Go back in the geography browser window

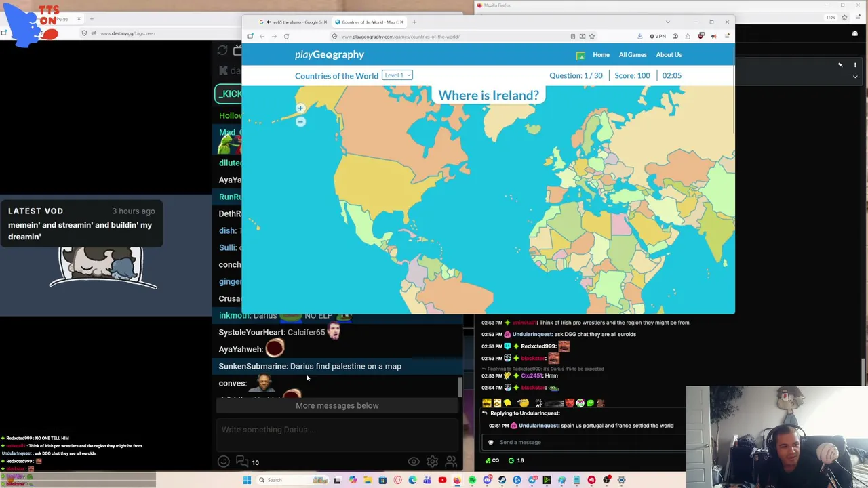coord(262,37)
